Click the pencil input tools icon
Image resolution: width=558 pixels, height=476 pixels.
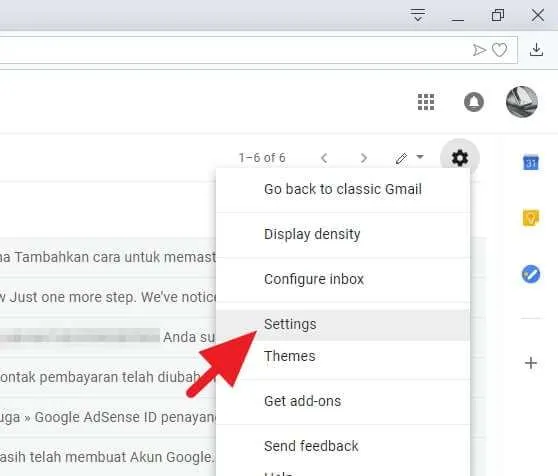[x=401, y=158]
